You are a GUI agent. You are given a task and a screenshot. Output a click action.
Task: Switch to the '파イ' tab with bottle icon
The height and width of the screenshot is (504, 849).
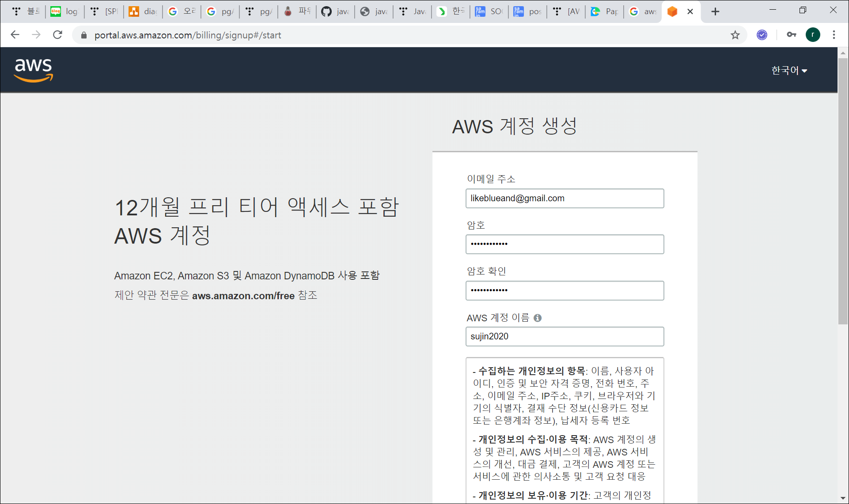coord(297,11)
